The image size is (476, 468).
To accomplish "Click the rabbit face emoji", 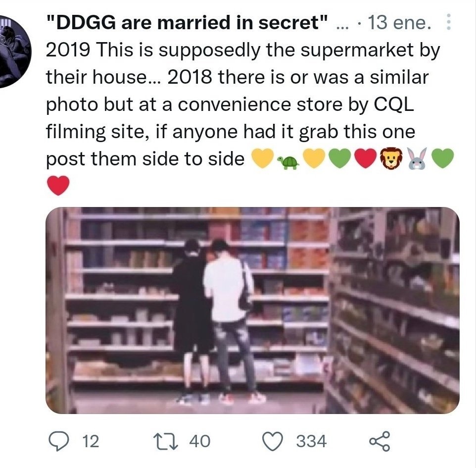I will coord(417,158).
